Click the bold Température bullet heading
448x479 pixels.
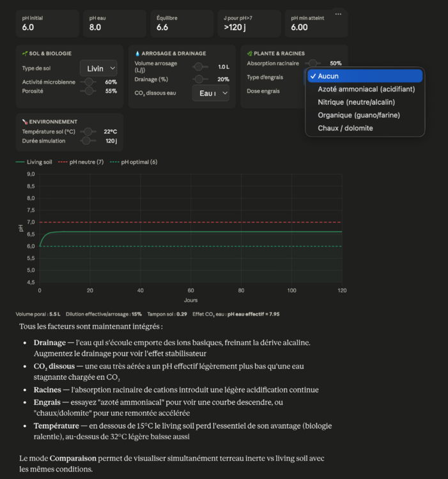point(56,426)
